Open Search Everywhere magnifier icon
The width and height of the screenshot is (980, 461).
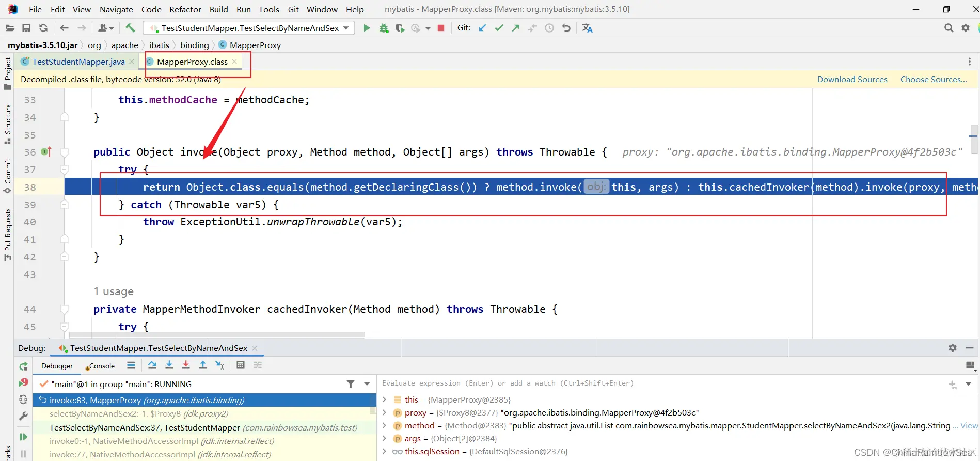click(949, 28)
